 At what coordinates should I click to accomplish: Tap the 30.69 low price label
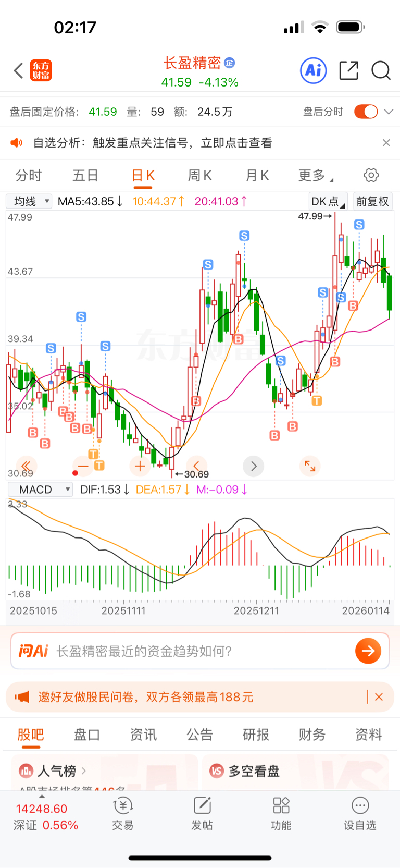click(196, 474)
